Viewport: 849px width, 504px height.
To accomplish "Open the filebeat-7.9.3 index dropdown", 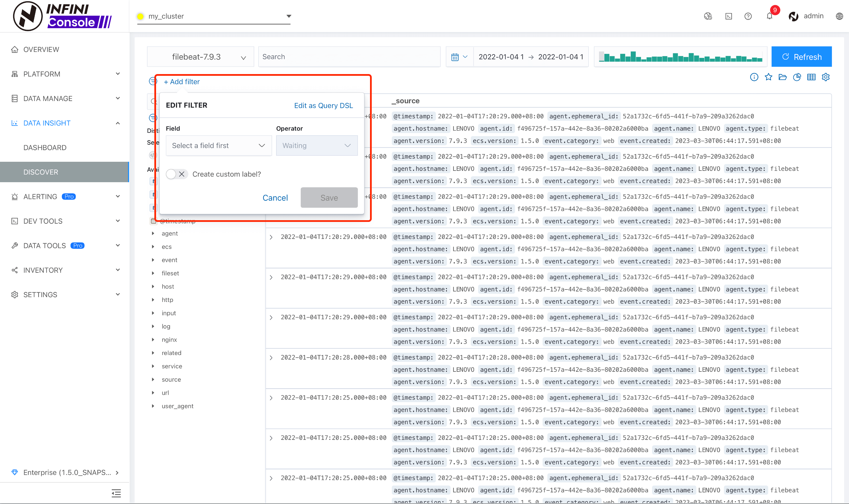I will pyautogui.click(x=200, y=57).
